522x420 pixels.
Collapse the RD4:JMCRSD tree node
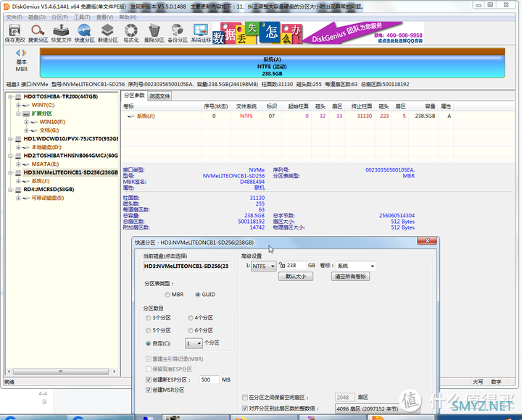10,190
